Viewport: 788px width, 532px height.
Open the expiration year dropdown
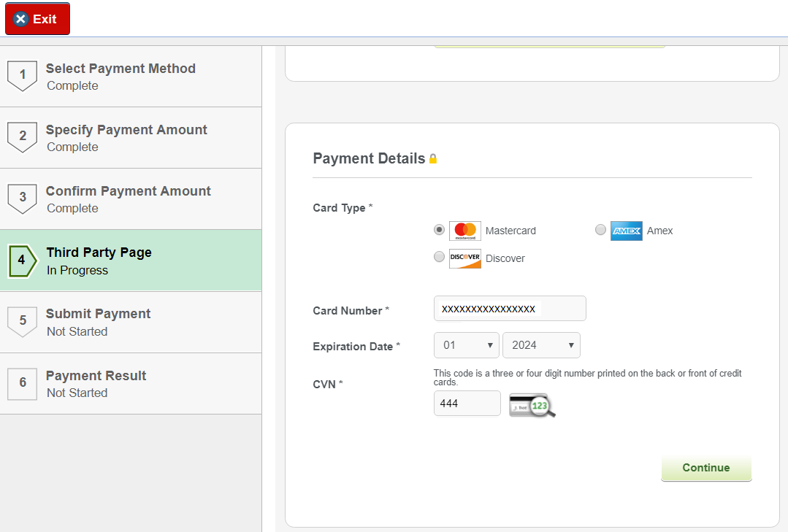[541, 345]
